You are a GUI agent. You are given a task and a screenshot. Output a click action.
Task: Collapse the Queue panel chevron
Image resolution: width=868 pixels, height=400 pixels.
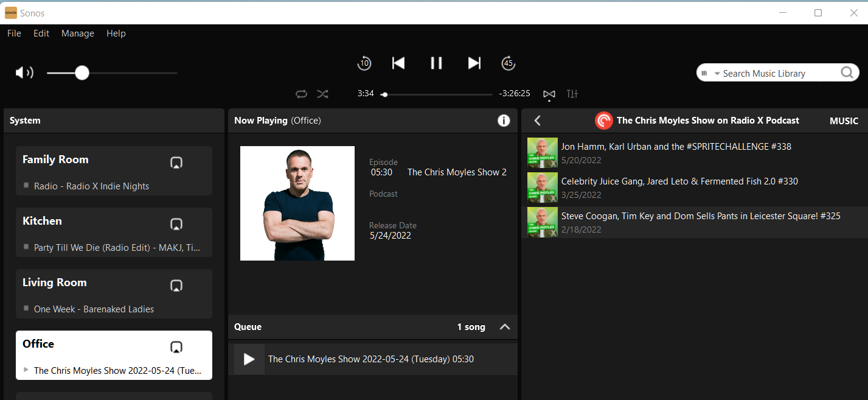504,327
